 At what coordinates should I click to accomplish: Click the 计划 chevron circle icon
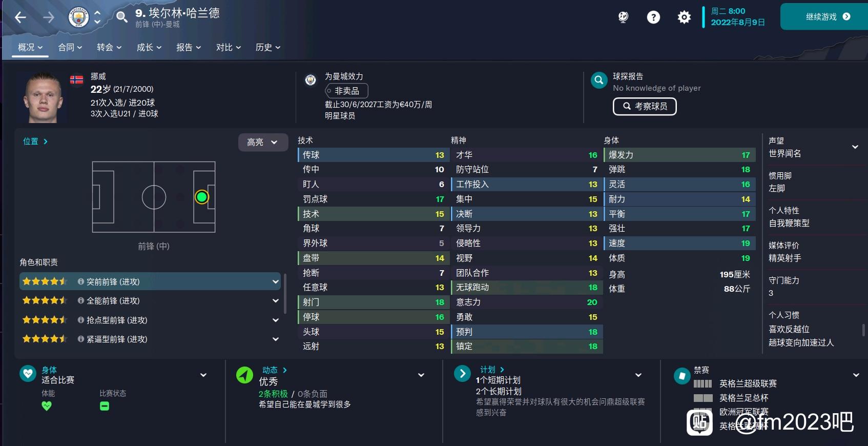coord(462,374)
